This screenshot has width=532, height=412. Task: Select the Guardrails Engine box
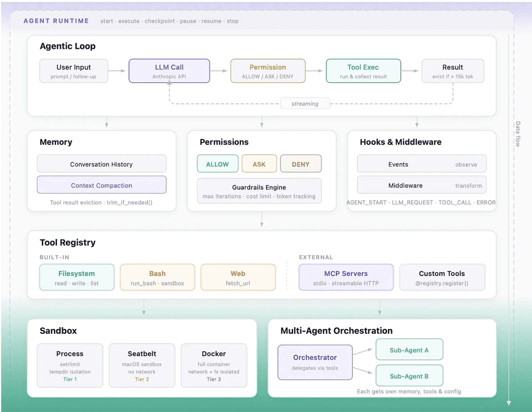[x=259, y=191]
